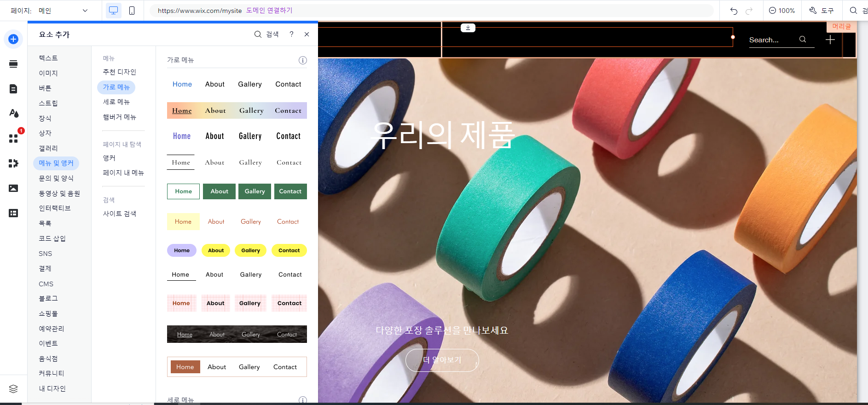Click the Redo arrow icon

pos(749,11)
